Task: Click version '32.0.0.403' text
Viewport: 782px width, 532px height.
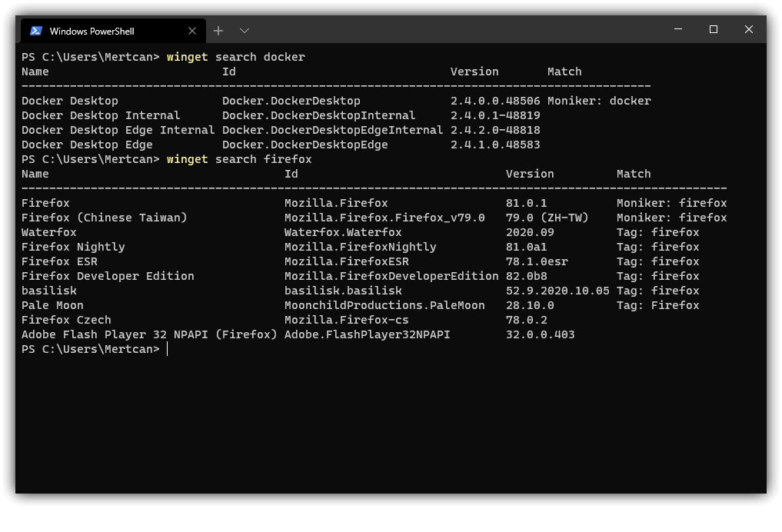Action: (540, 334)
